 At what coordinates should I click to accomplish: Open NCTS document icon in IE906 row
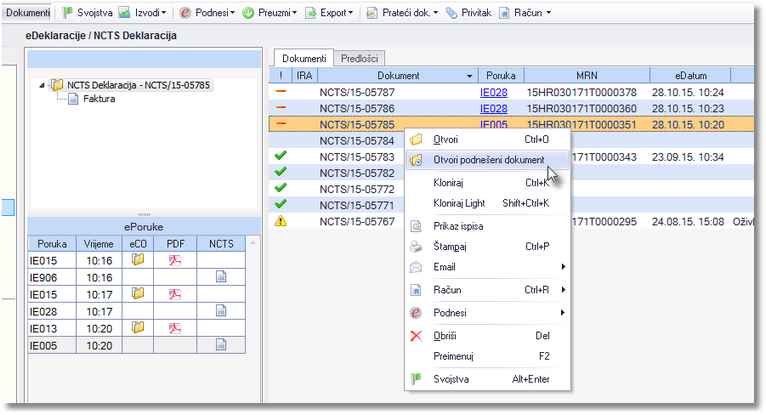pyautogui.click(x=221, y=277)
